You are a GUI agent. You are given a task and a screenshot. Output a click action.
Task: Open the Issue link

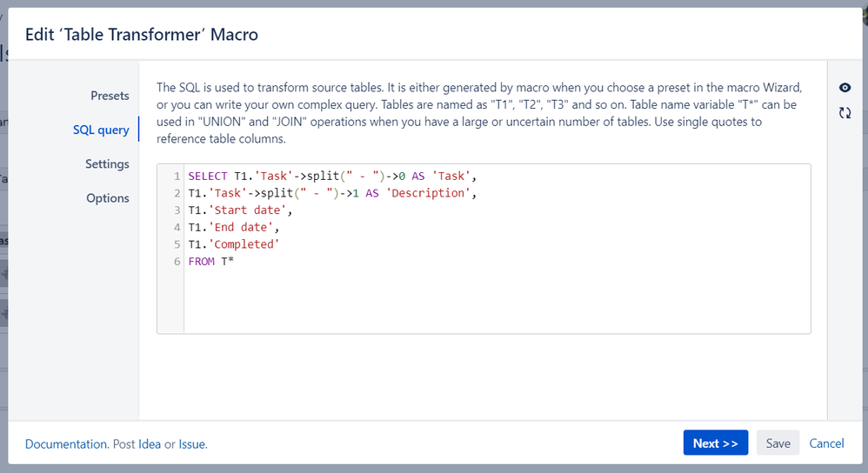191,444
